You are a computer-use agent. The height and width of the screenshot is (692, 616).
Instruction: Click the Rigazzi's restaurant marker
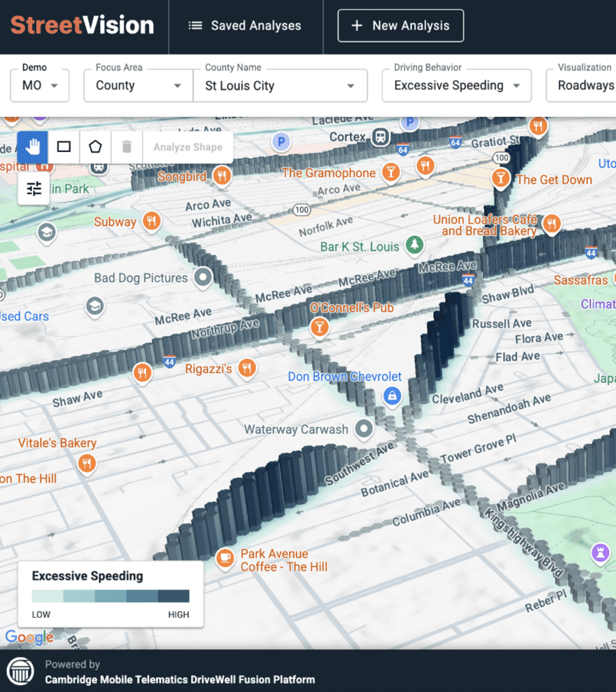coord(247,368)
